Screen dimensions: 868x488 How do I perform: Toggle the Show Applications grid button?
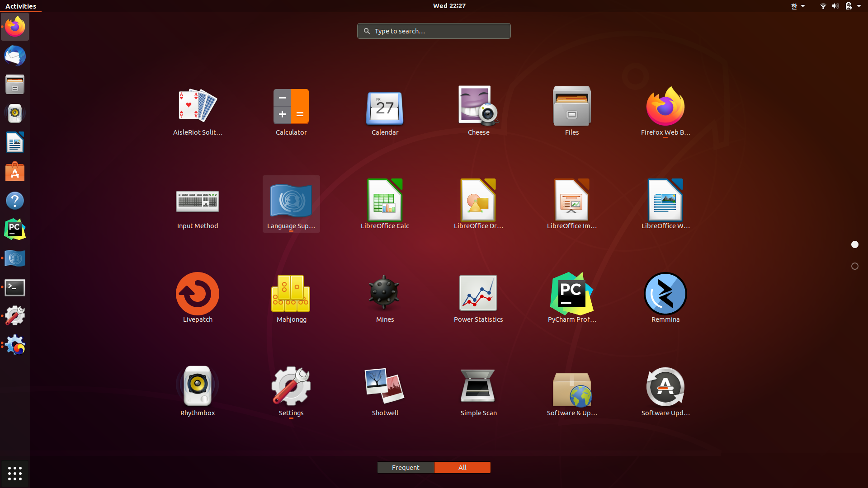tap(15, 473)
